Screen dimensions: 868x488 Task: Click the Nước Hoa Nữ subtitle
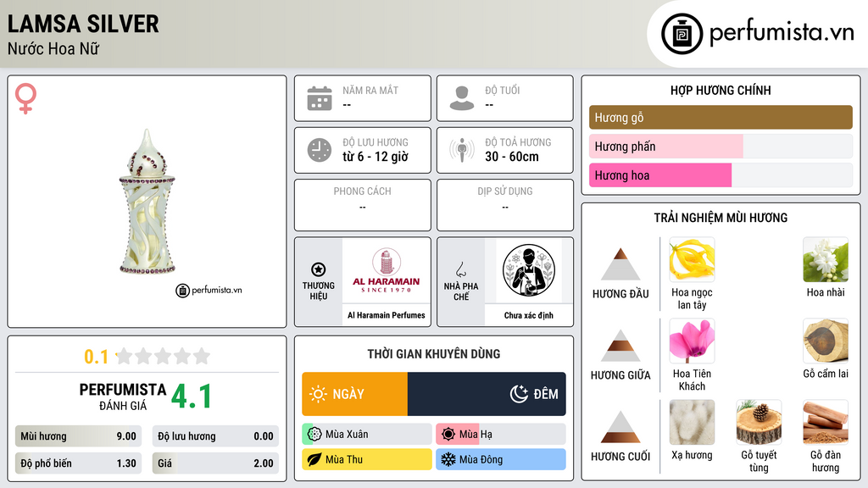(x=53, y=49)
